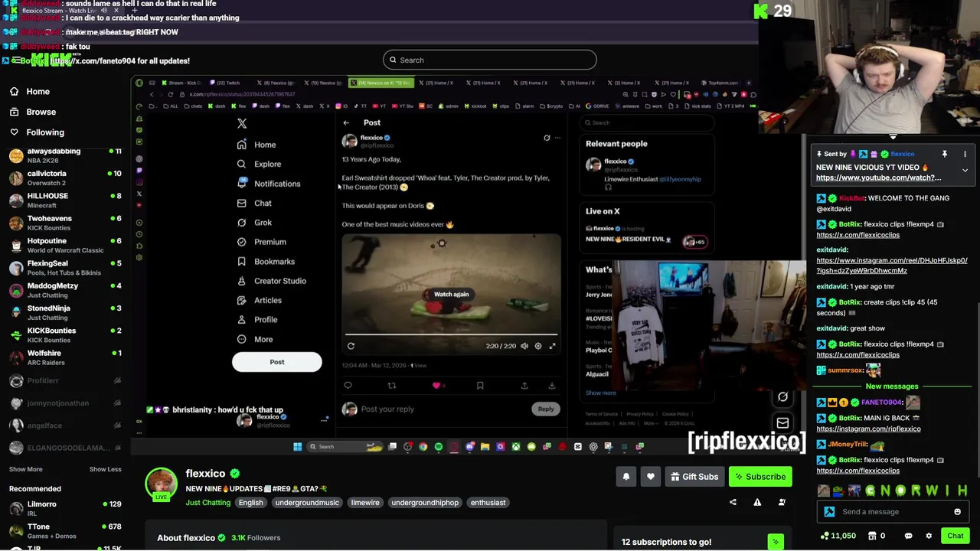The width and height of the screenshot is (980, 551).
Task: Click the green Subscribe button
Action: [x=760, y=477]
